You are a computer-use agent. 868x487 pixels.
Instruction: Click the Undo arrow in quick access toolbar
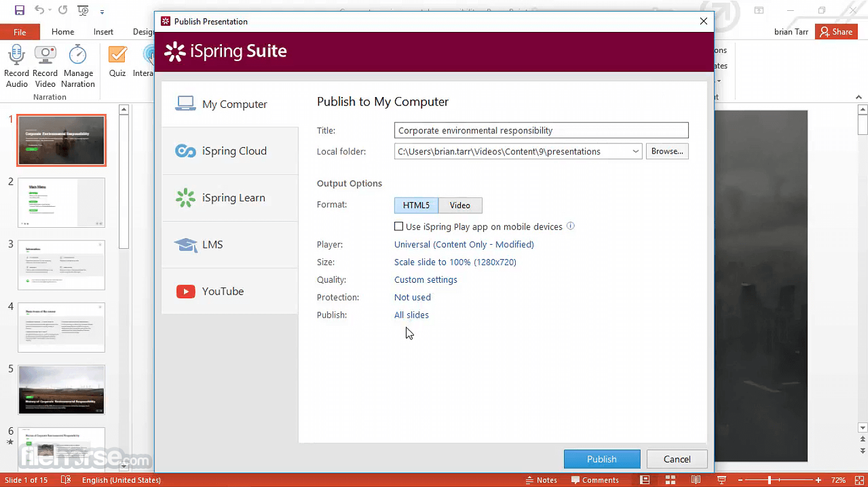[39, 10]
